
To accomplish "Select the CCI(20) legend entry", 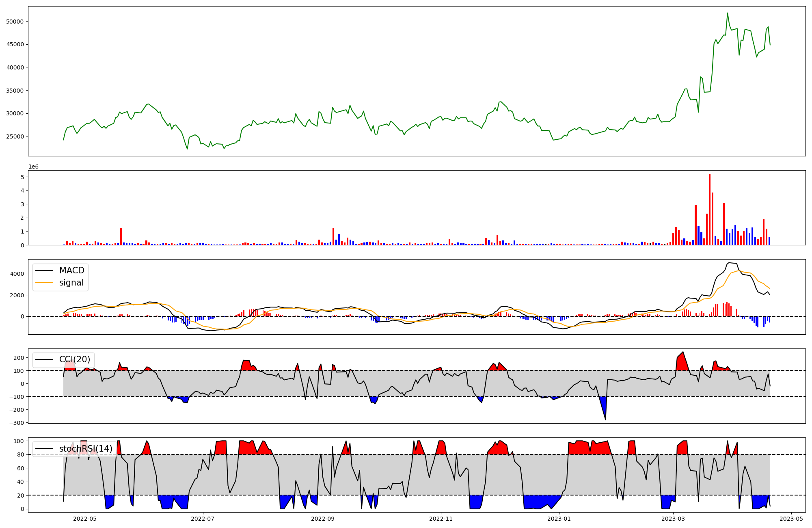I will coord(74,359).
